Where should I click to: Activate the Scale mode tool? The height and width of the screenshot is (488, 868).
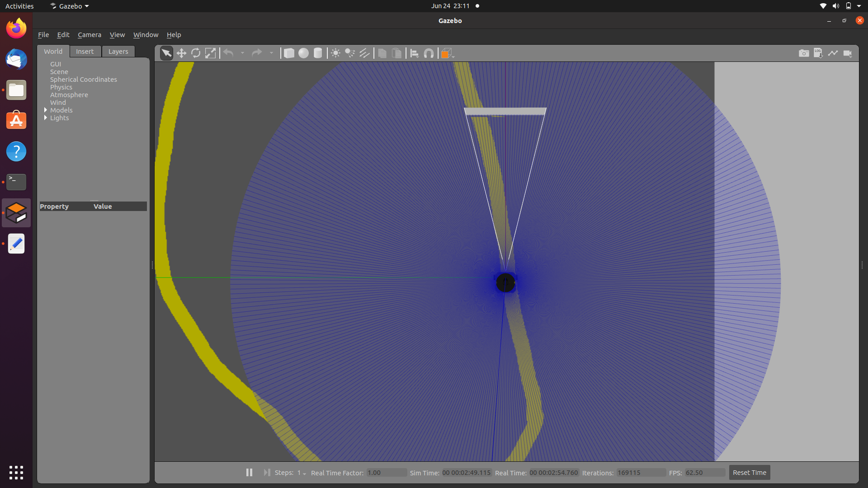(210, 53)
